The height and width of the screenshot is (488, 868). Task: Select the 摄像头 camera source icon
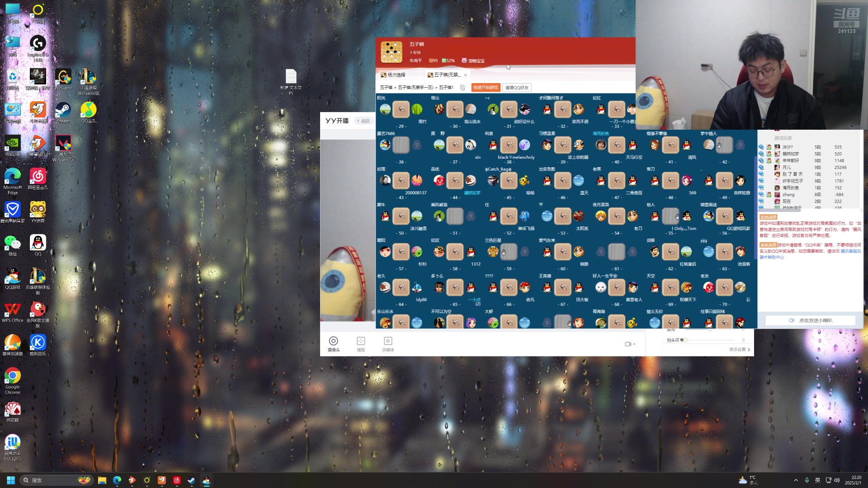click(333, 342)
